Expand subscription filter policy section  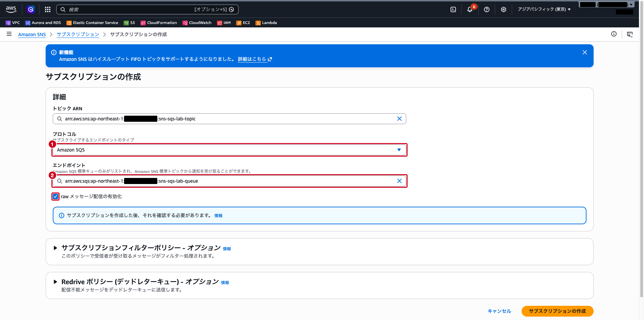coord(55,248)
